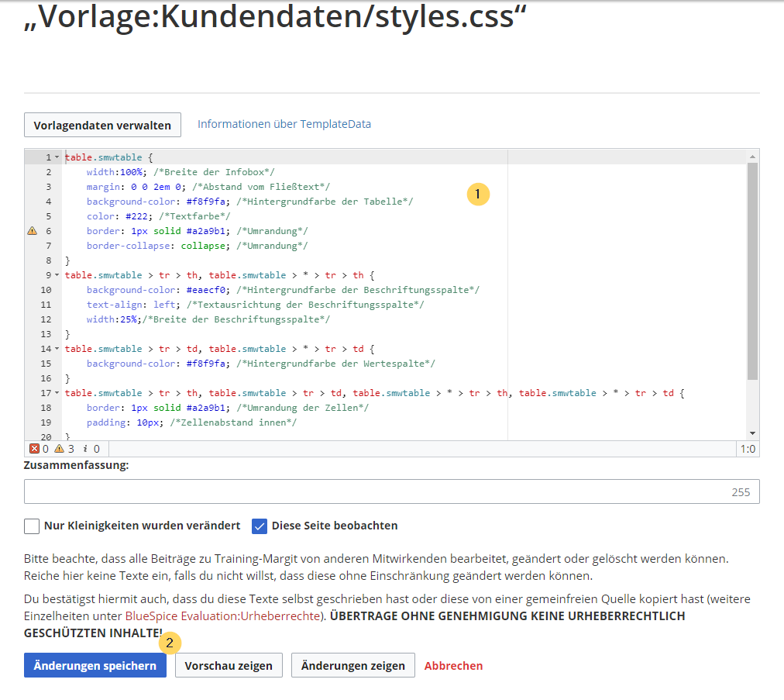Click the warning icon on line 6
Screen dimensions: 784x700
[x=32, y=231]
